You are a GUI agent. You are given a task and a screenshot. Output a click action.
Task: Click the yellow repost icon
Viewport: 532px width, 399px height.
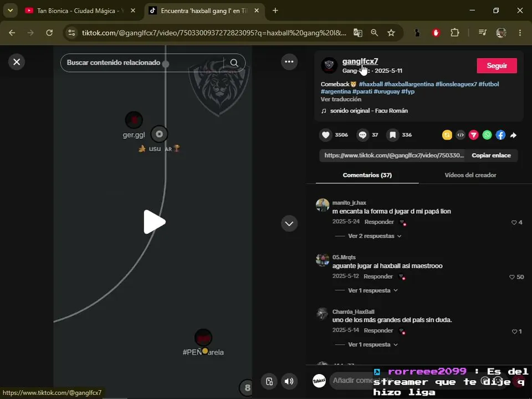(447, 135)
